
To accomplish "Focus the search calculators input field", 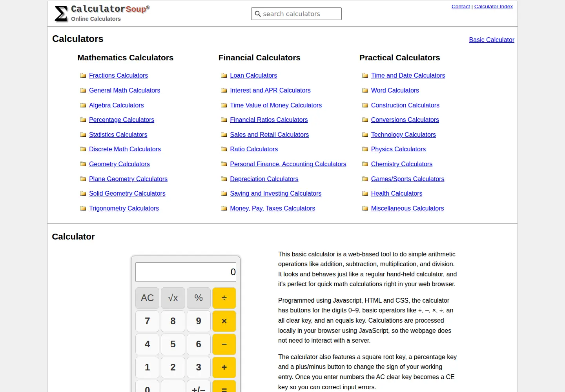I will tap(296, 14).
